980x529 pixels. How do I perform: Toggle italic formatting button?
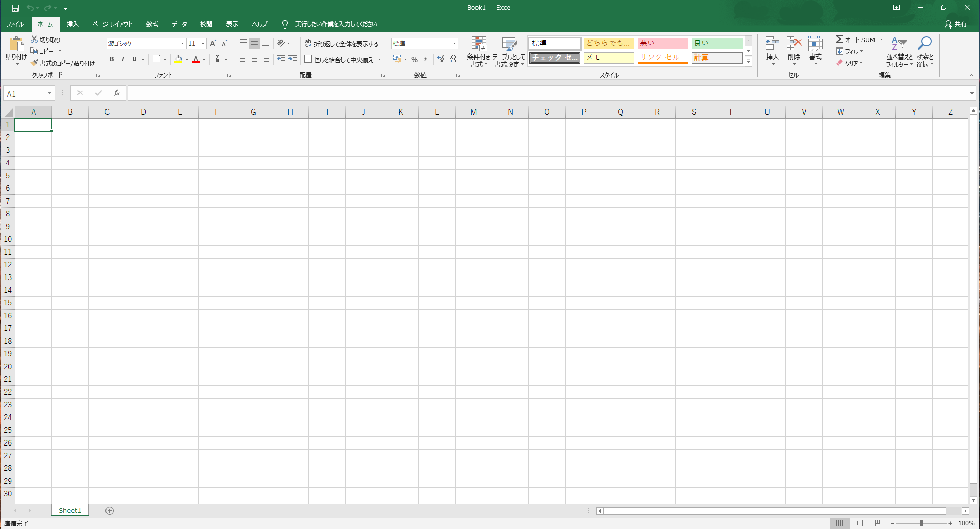pyautogui.click(x=123, y=59)
